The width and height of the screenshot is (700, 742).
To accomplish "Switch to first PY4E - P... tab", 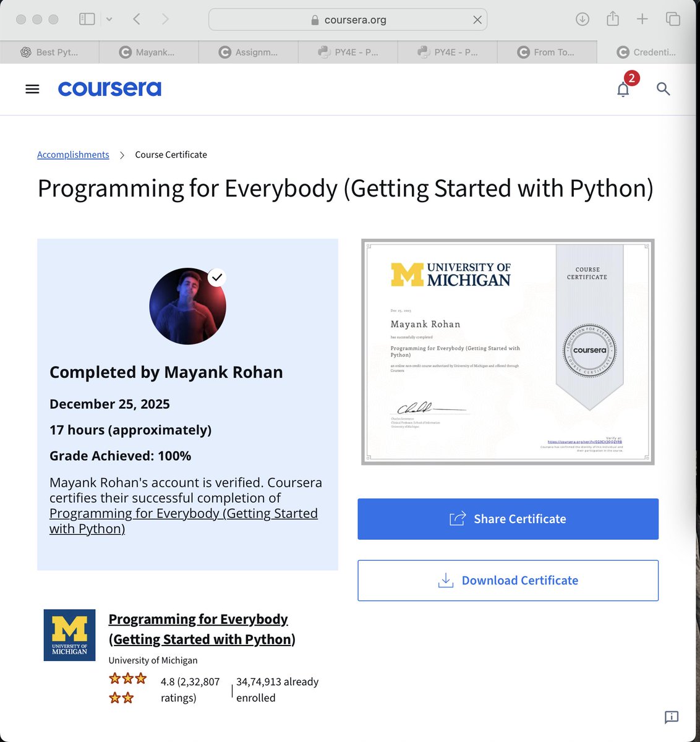I will [348, 52].
